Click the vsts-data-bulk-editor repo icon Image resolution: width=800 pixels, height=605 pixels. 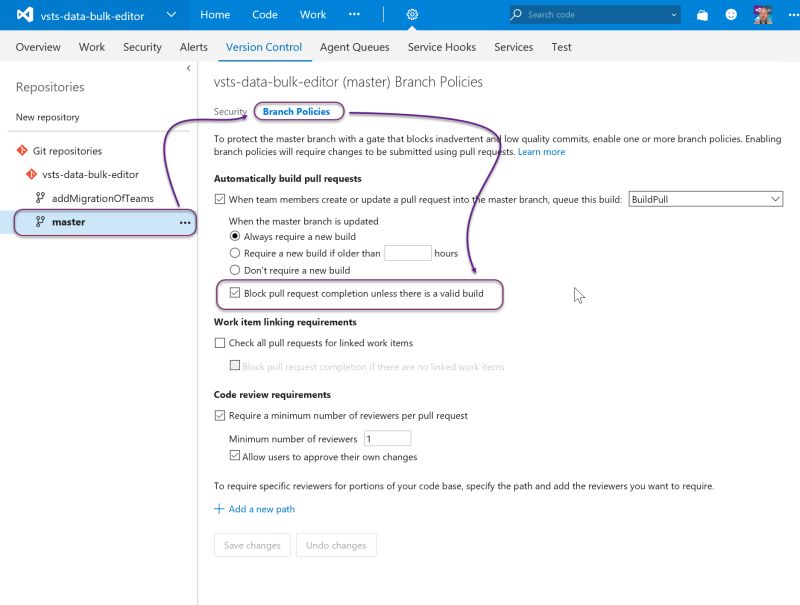pyautogui.click(x=31, y=174)
